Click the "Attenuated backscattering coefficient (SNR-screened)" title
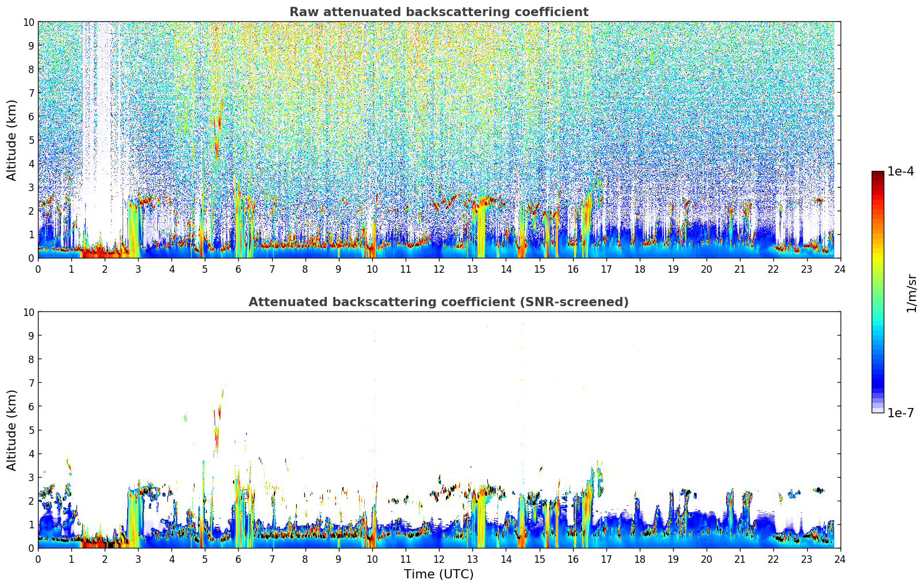 pos(438,302)
